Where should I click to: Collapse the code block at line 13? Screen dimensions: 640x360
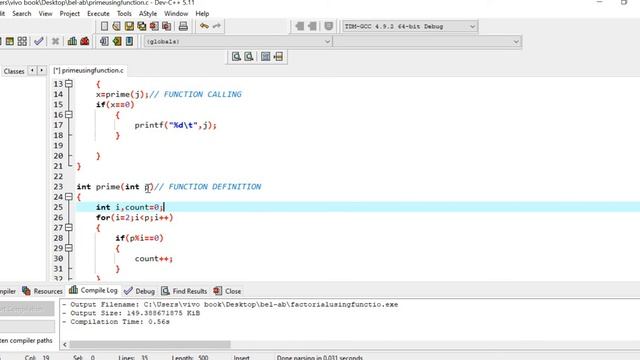coord(69,84)
